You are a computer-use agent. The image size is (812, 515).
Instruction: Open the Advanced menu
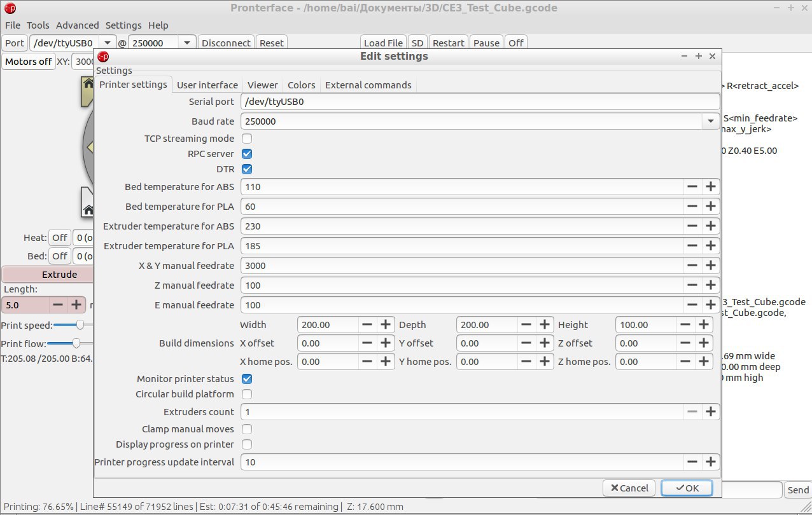[x=78, y=25]
